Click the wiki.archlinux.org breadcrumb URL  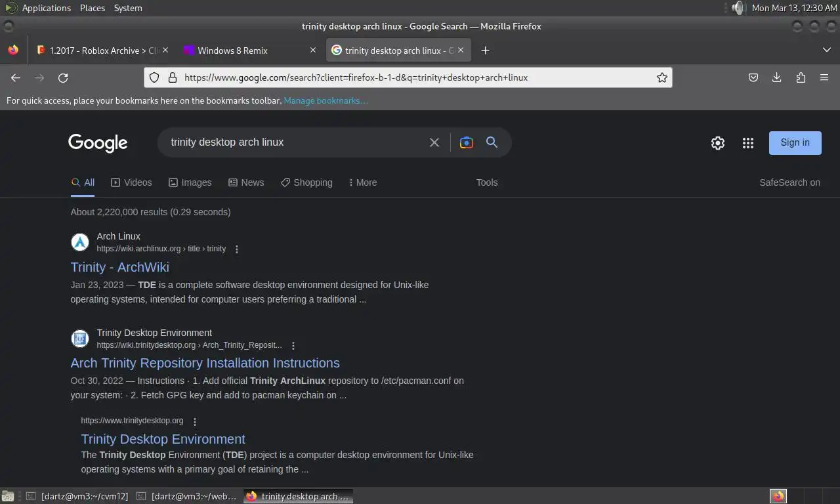(x=161, y=249)
